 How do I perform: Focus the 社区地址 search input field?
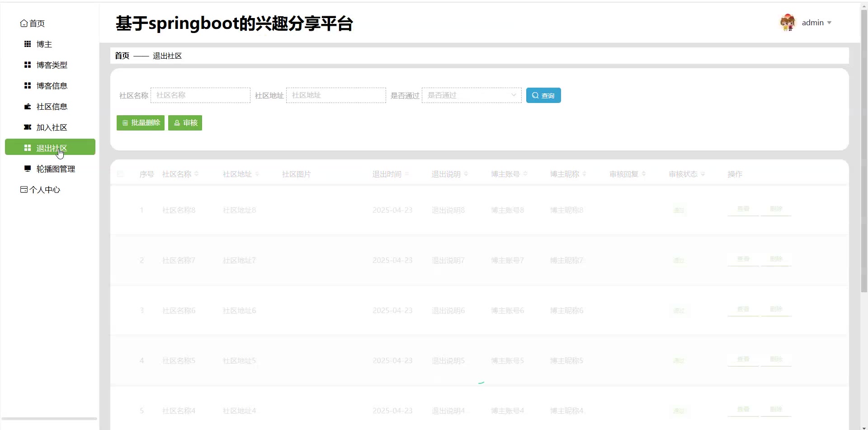(336, 95)
